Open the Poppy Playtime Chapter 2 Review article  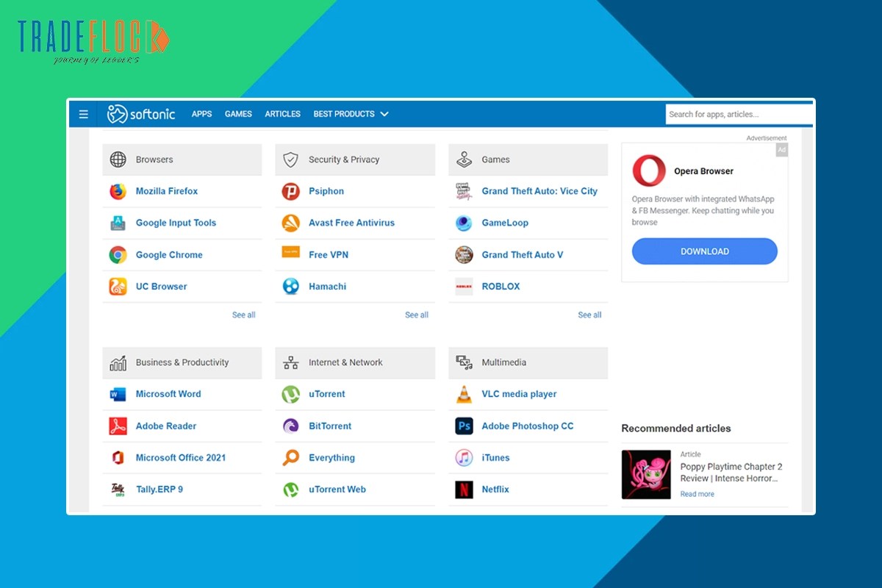[731, 473]
